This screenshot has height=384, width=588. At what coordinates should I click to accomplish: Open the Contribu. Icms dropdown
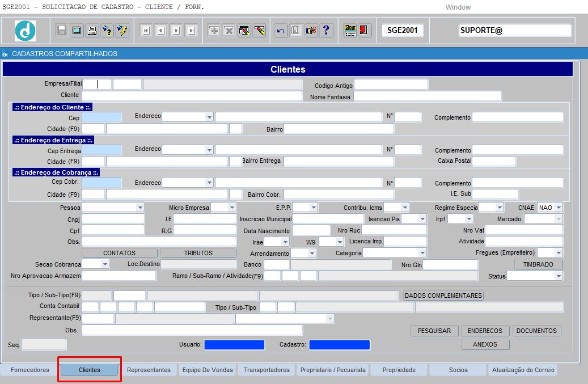(x=405, y=208)
